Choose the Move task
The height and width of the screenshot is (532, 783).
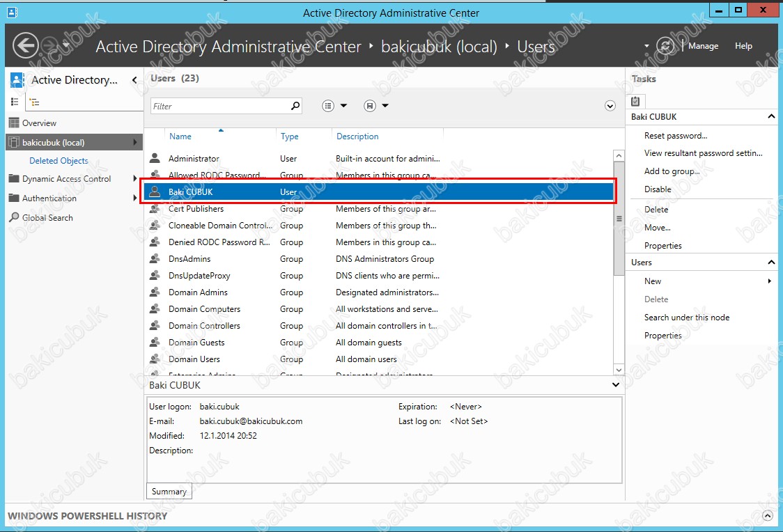click(x=657, y=228)
